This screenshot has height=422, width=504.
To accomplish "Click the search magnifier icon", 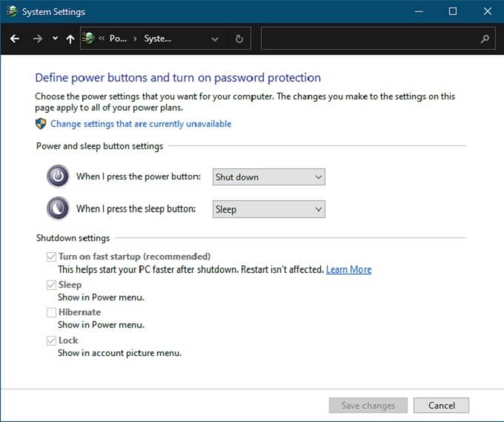I will click(485, 39).
